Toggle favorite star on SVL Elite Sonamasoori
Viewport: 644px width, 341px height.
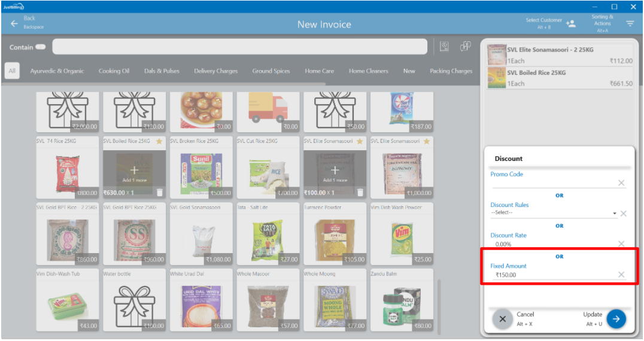[x=360, y=141]
